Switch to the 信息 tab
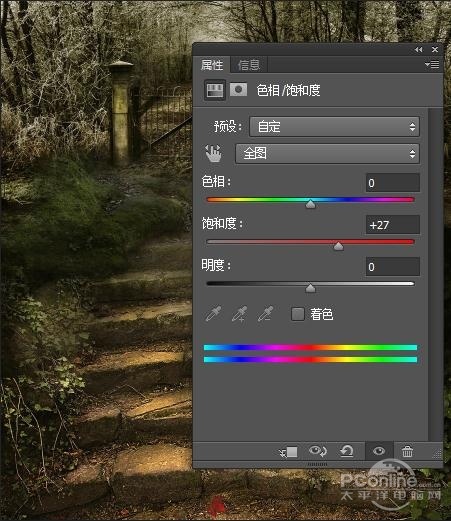Image resolution: width=451 pixels, height=521 pixels. tap(249, 65)
